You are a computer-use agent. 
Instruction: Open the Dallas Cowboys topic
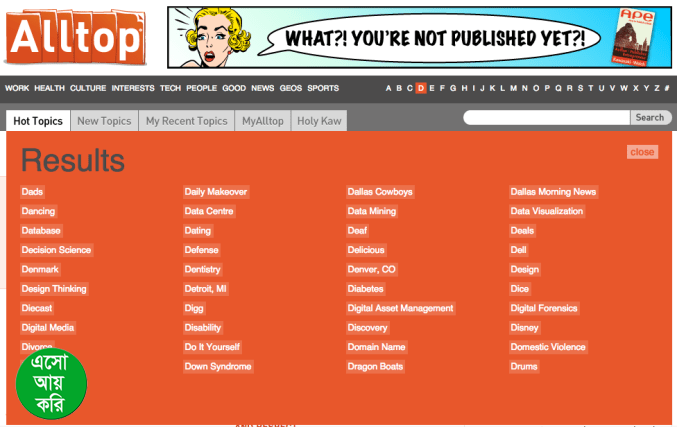pyautogui.click(x=380, y=192)
